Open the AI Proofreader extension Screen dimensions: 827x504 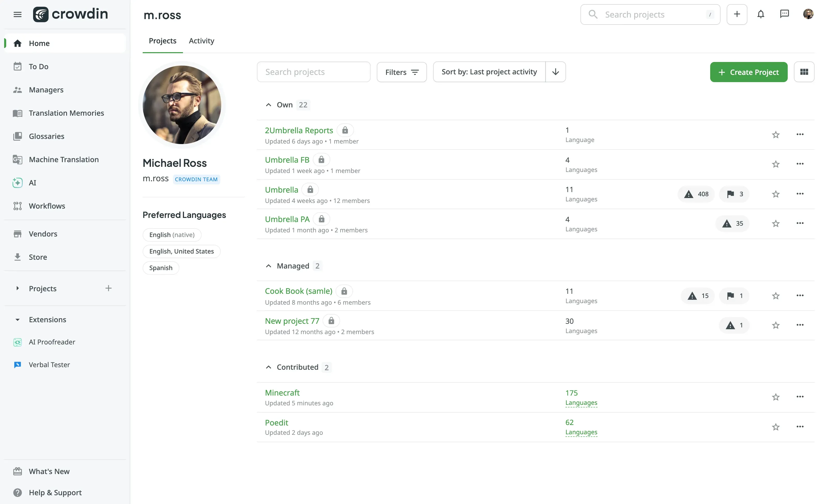52,342
